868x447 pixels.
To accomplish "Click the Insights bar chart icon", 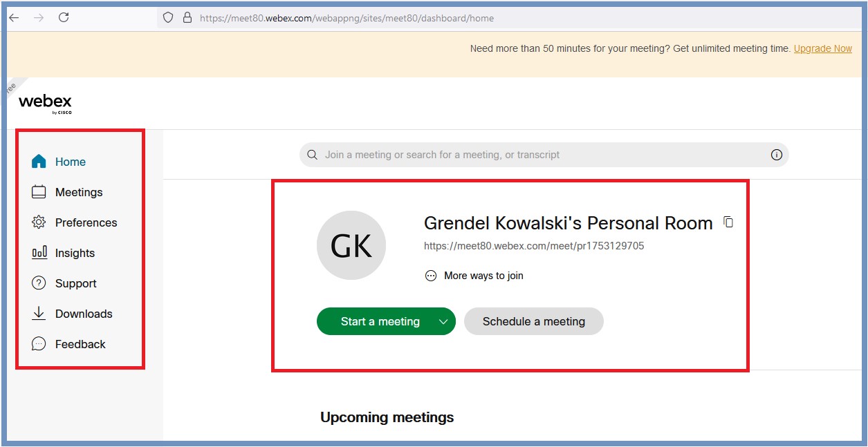I will tap(39, 253).
